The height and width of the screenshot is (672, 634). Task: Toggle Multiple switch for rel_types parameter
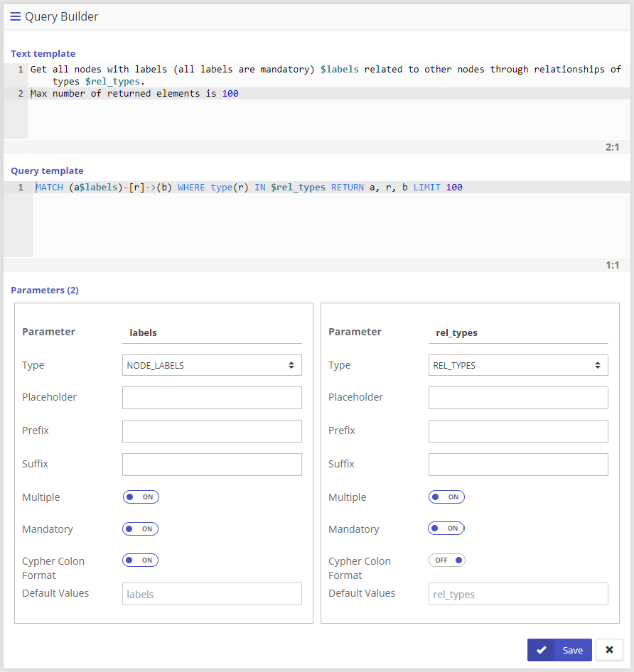pyautogui.click(x=446, y=497)
